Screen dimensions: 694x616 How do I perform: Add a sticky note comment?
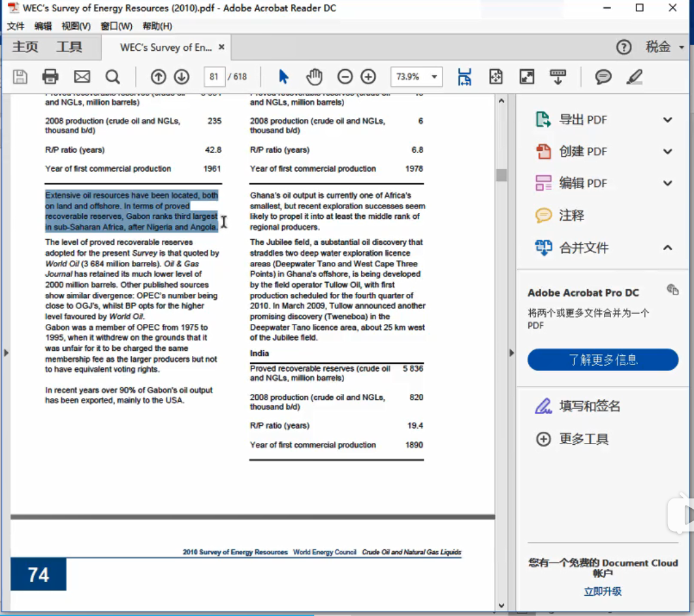pos(603,77)
